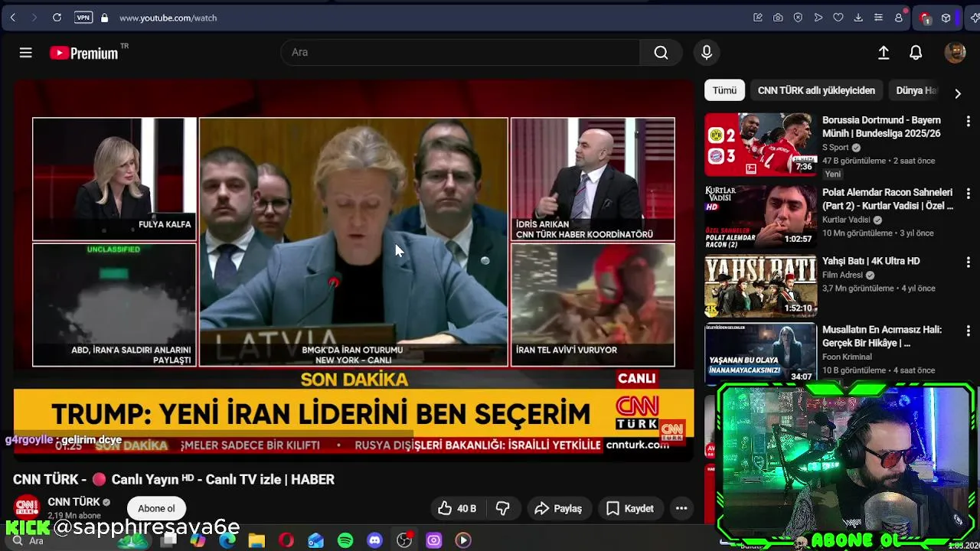The width and height of the screenshot is (980, 551).
Task: Start voice search with microphone icon
Action: coord(706,52)
